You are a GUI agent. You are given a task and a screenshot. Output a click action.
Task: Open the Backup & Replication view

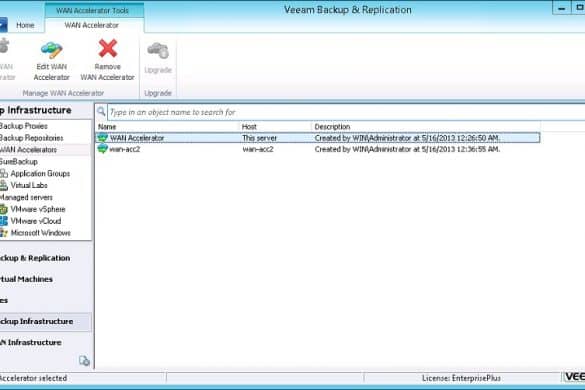[x=35, y=258]
